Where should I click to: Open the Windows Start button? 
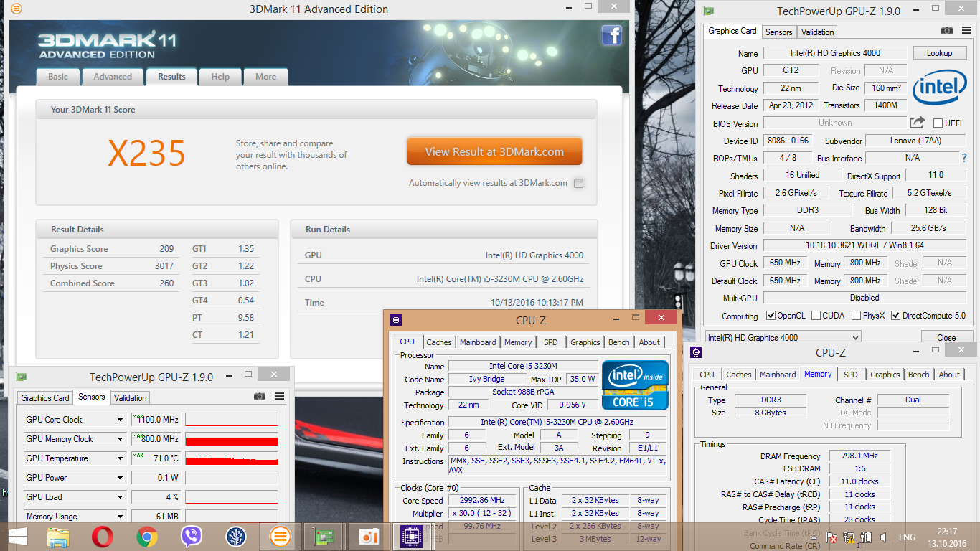[x=17, y=537]
